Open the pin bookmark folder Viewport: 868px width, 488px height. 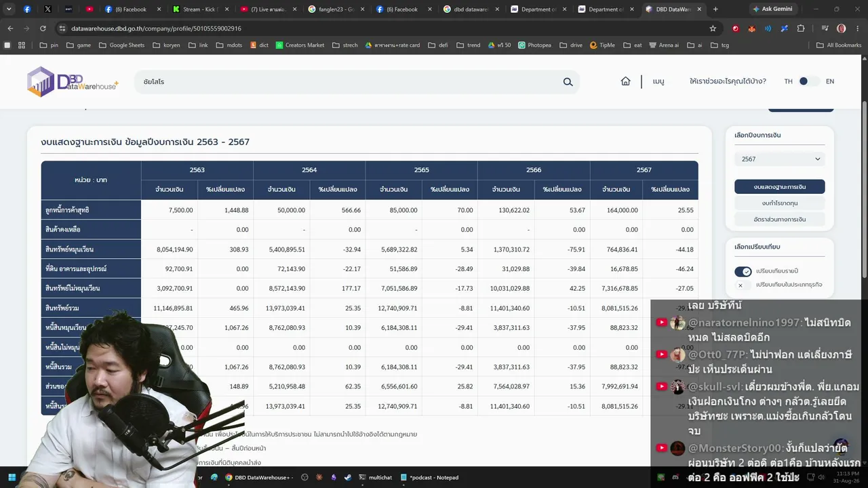[49, 45]
